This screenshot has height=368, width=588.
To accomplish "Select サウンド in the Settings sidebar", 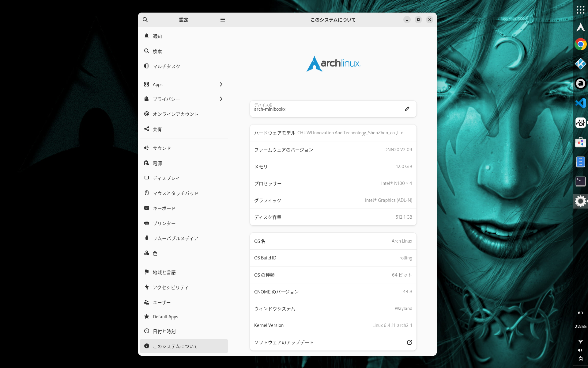I will pyautogui.click(x=183, y=148).
